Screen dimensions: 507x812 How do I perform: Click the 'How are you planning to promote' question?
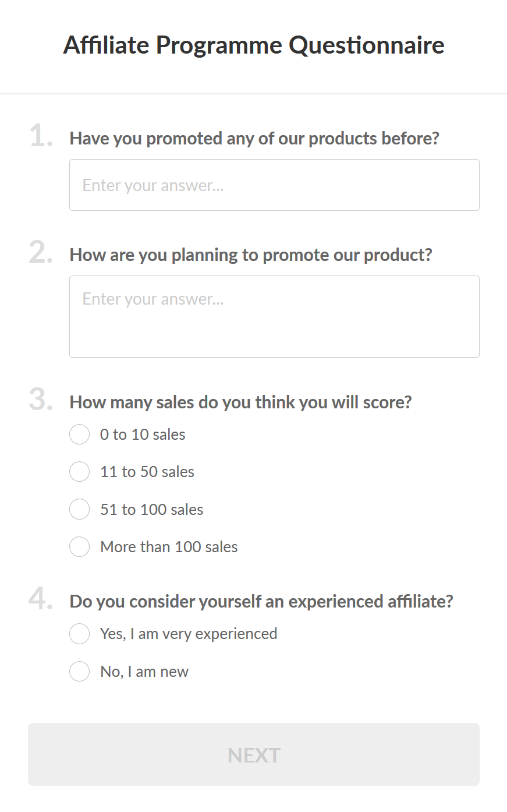(251, 255)
